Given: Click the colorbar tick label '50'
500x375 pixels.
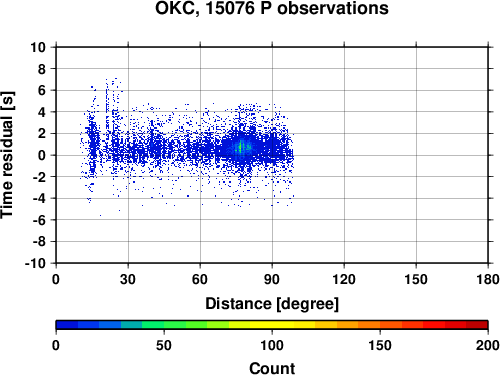Looking at the screenshot, I should tap(164, 345).
